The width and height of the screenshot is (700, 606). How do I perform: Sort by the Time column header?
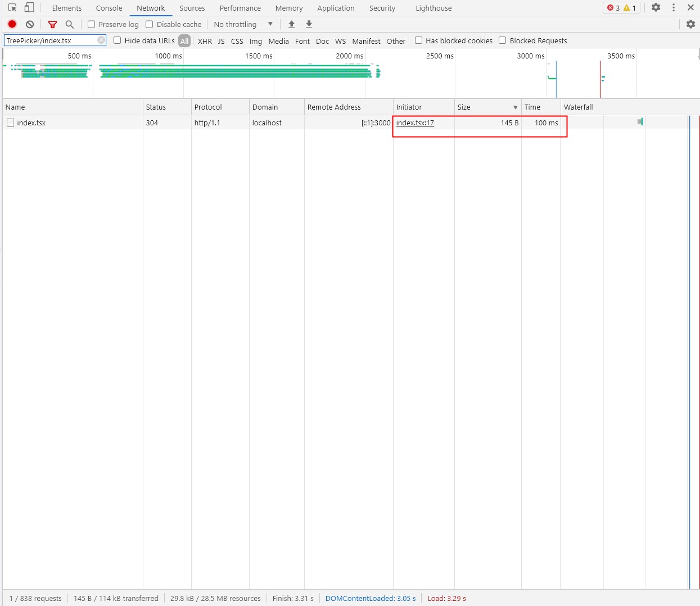[541, 107]
